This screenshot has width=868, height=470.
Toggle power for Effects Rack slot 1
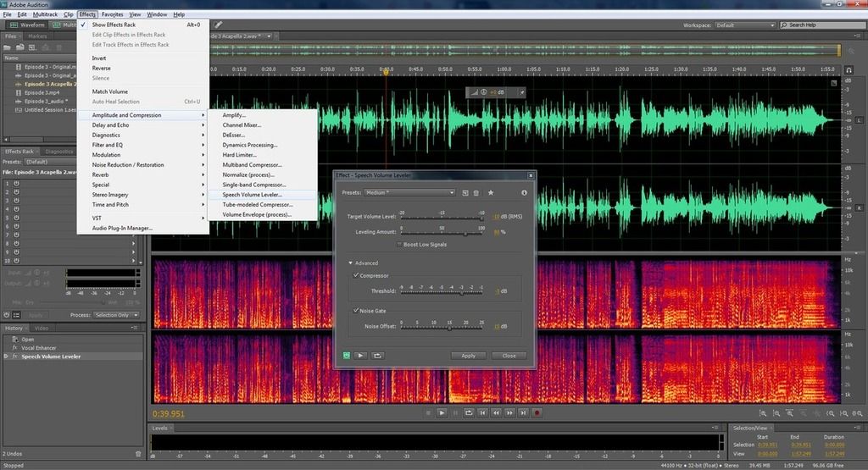(x=17, y=183)
